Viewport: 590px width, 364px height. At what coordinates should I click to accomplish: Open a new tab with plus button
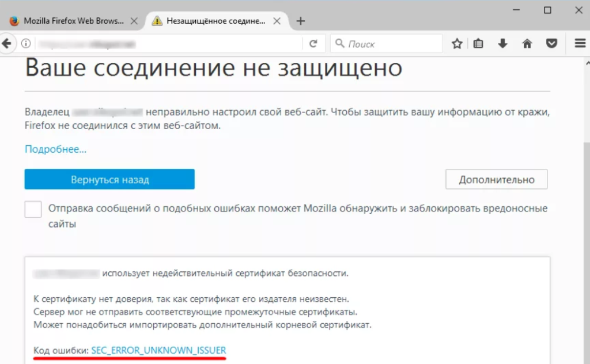pyautogui.click(x=300, y=21)
